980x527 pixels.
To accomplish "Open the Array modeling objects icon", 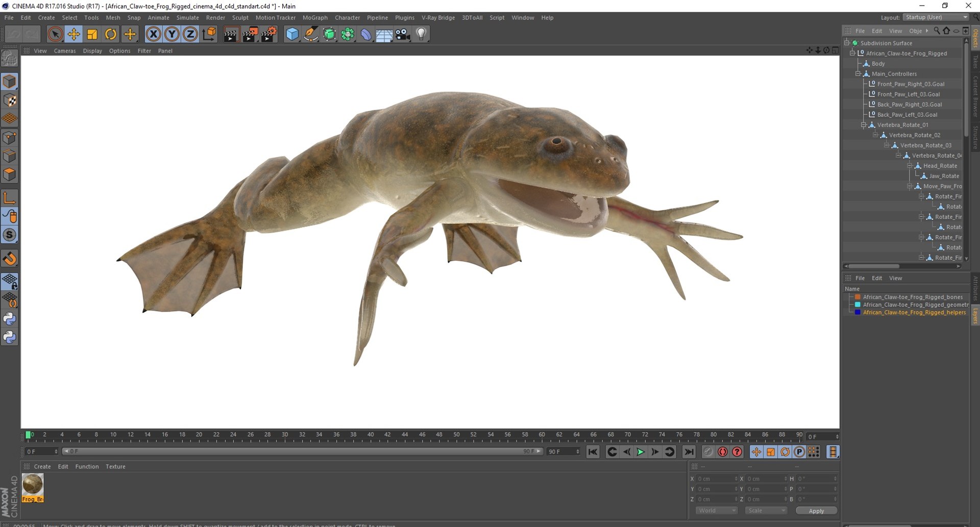I will click(348, 34).
